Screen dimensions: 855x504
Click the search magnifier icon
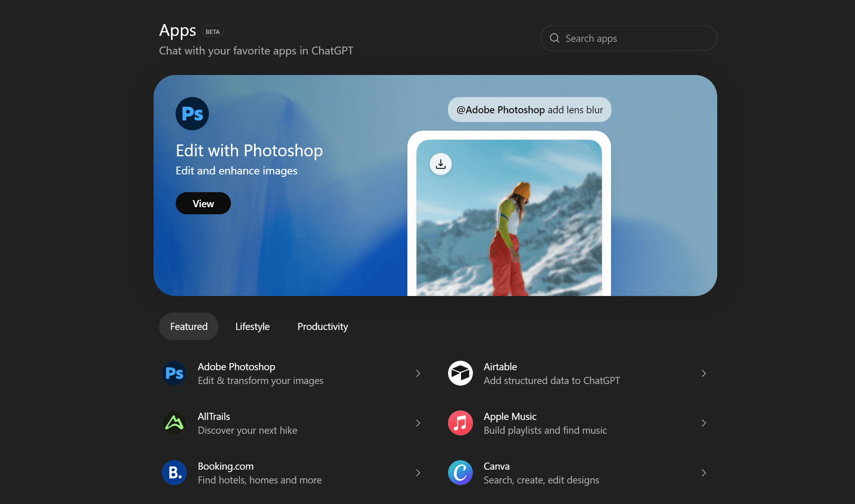pos(555,38)
